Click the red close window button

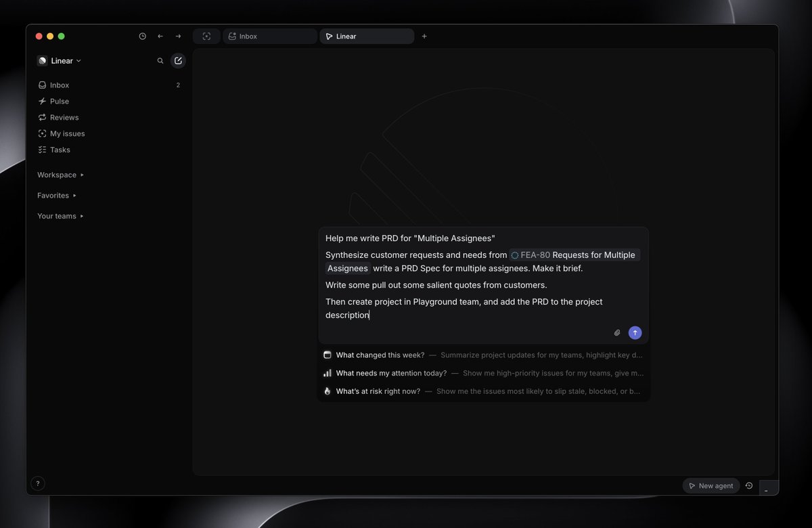pos(39,37)
